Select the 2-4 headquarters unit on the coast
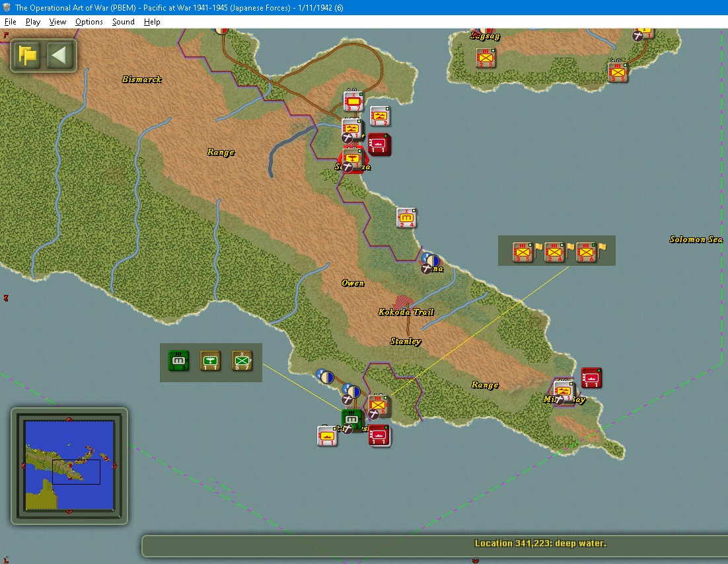The width and height of the screenshot is (728, 564). point(406,218)
